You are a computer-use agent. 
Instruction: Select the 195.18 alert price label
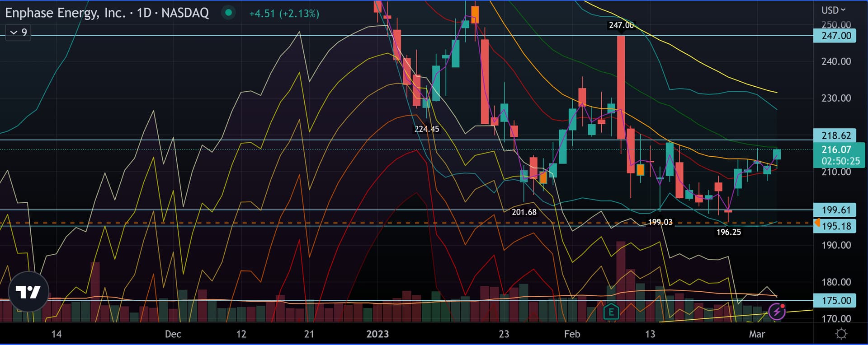[836, 226]
